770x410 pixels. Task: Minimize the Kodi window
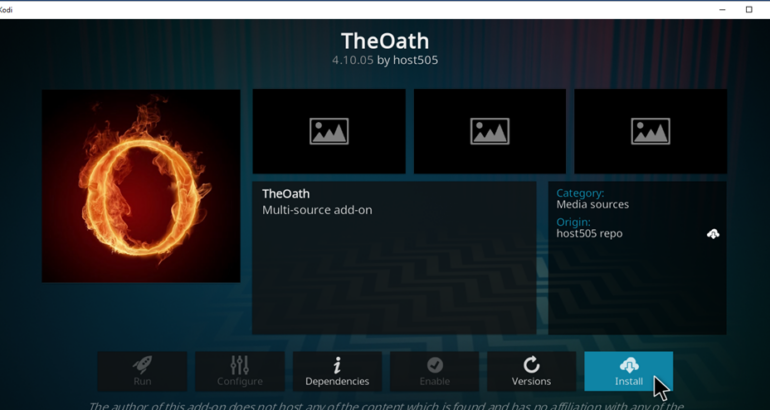(x=722, y=9)
